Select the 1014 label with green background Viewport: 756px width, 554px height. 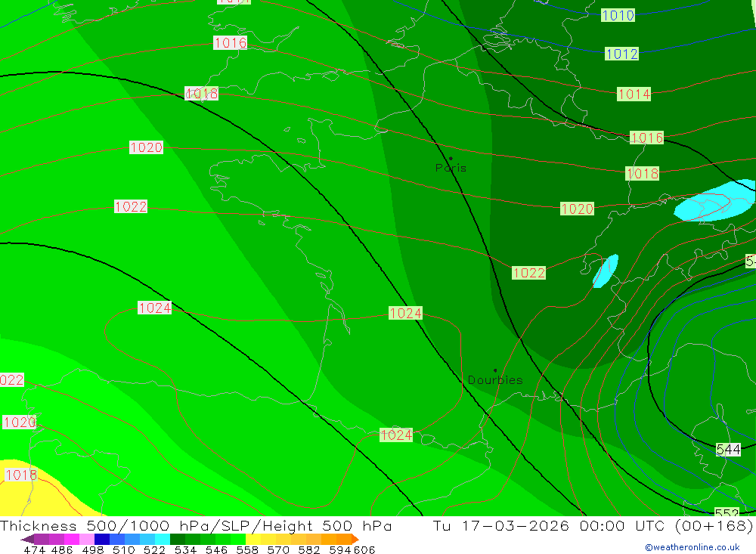point(634,94)
